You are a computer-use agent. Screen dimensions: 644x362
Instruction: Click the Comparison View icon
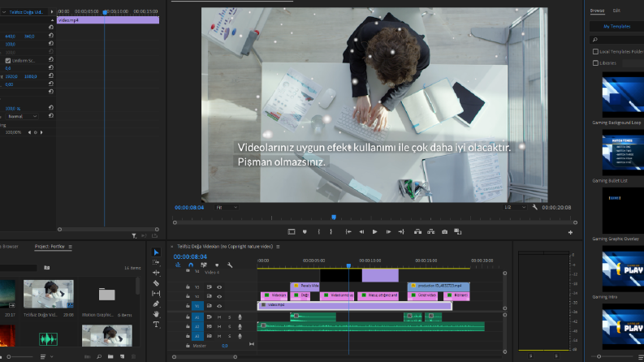457,232
